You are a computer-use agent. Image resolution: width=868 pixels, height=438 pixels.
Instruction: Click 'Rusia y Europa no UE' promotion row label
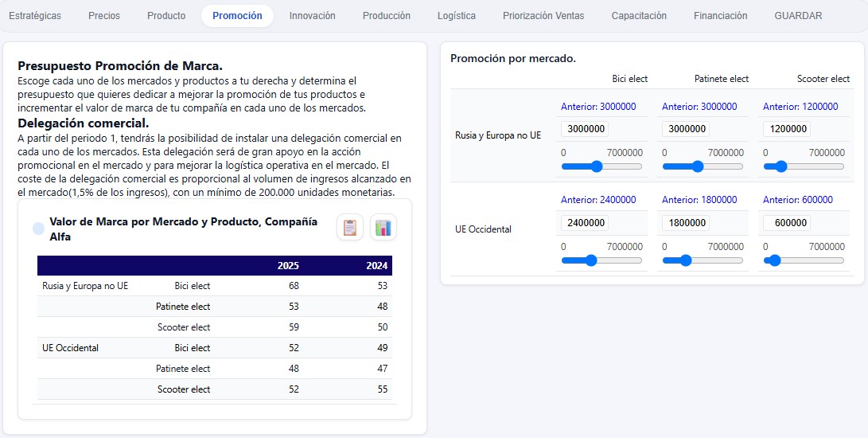498,135
